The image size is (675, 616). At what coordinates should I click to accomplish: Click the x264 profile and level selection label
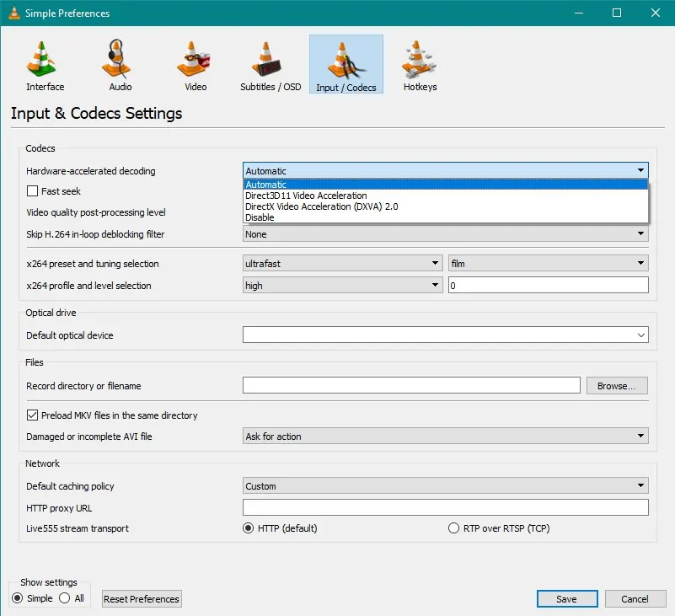pos(88,286)
